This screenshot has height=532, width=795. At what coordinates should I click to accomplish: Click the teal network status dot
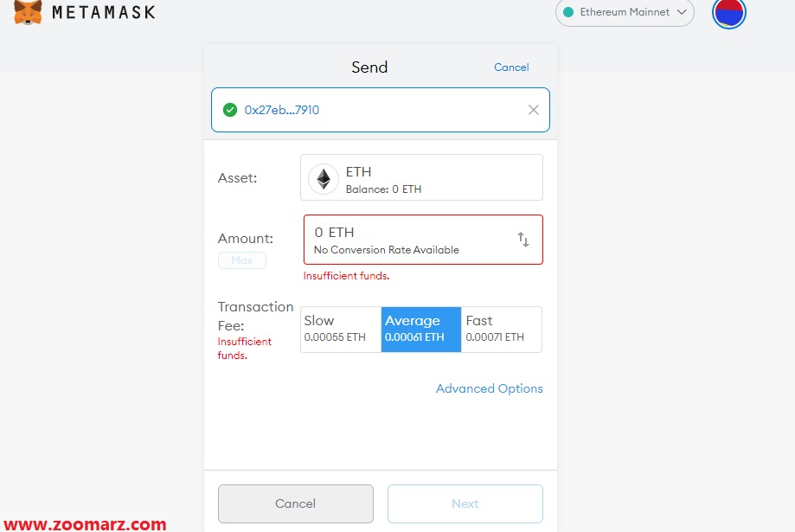point(568,12)
